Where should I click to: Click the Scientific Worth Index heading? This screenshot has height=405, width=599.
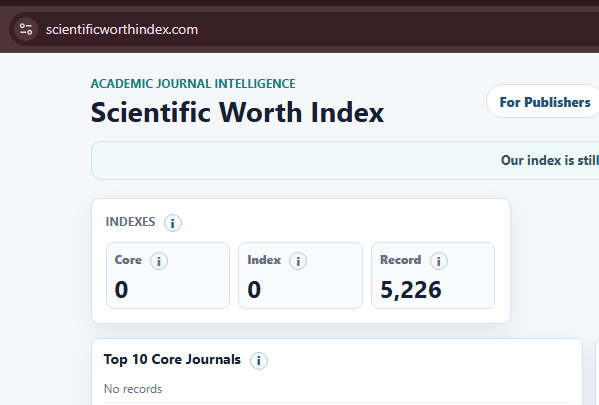(x=237, y=113)
